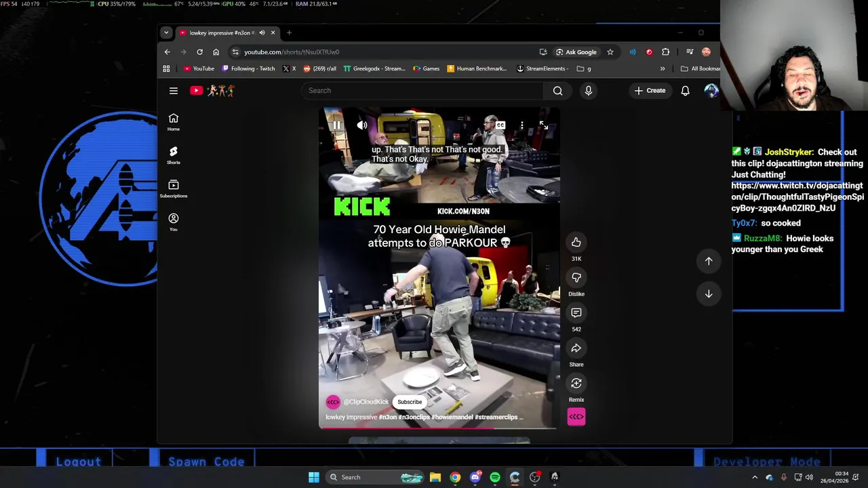Open YouTube notifications bell
The width and height of the screenshot is (868, 488).
685,90
